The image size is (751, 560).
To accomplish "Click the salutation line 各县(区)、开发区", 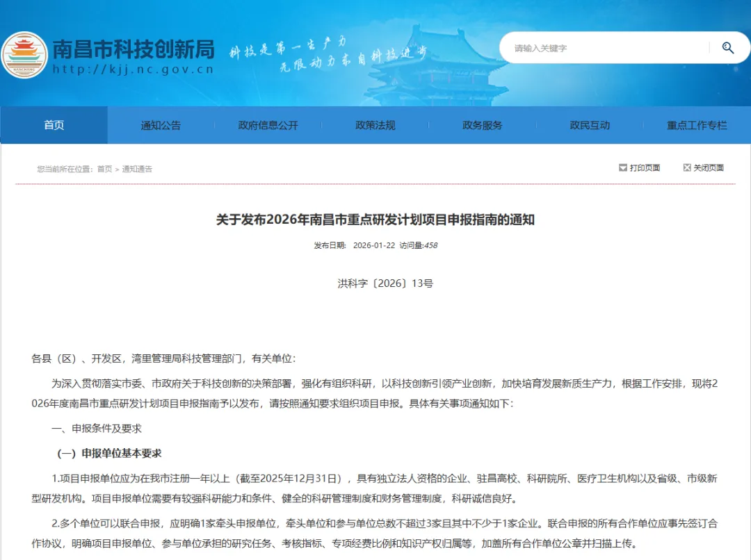I will tap(164, 359).
